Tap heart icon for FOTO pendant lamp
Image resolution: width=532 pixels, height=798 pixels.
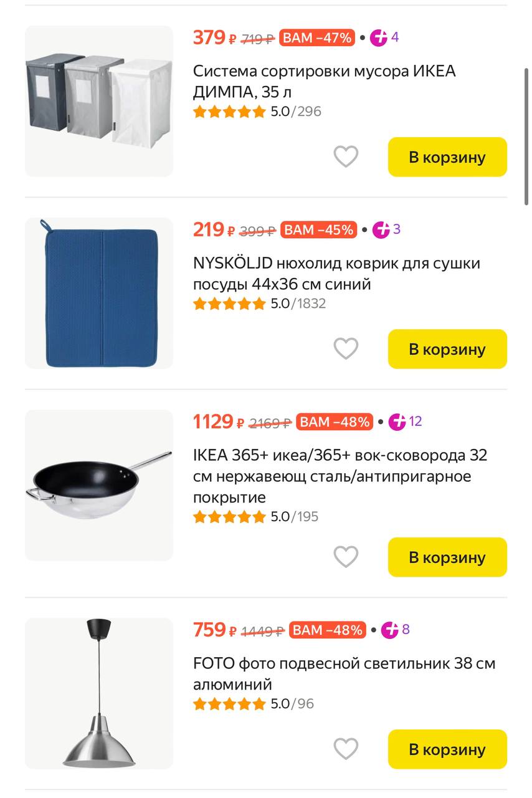click(346, 749)
